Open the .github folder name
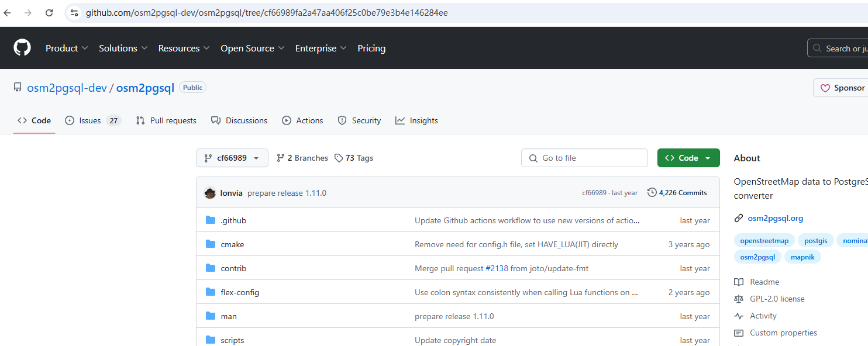 [233, 220]
